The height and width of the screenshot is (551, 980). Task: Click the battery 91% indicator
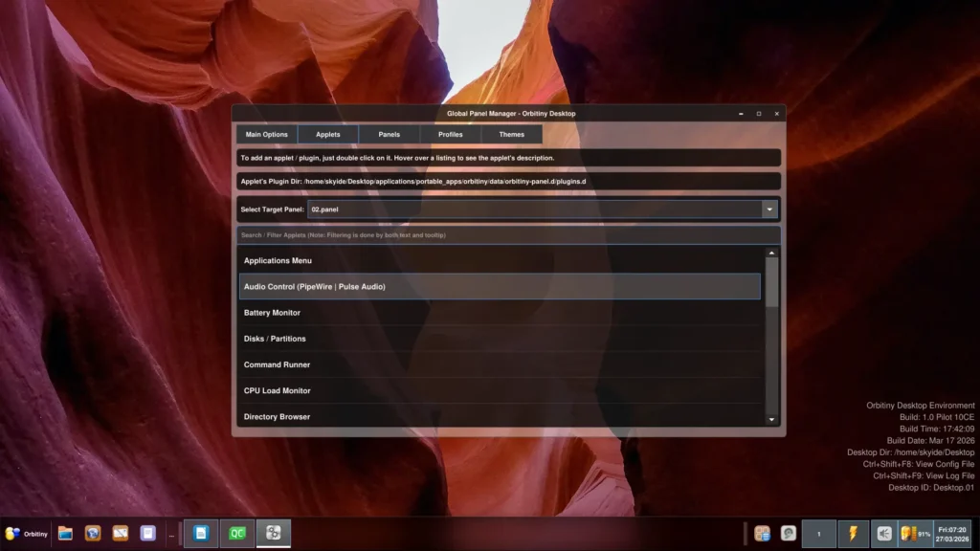point(915,534)
